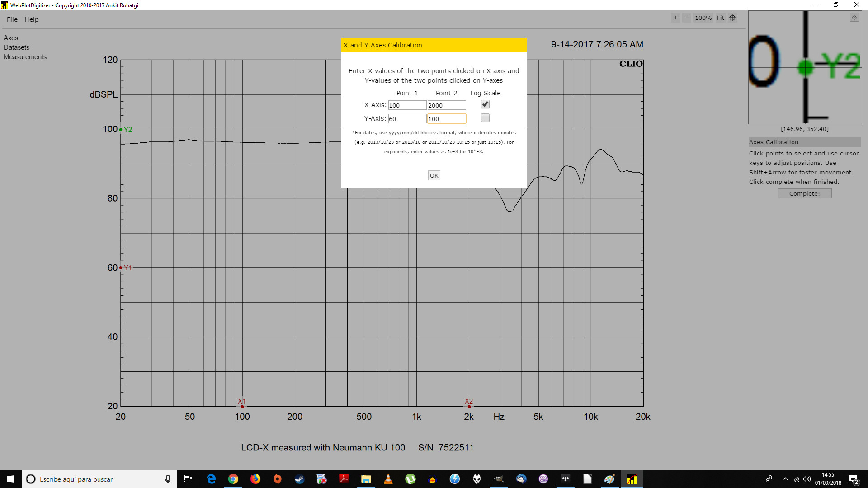The height and width of the screenshot is (488, 868).
Task: Open VLC media player taskbar icon
Action: pos(388,479)
